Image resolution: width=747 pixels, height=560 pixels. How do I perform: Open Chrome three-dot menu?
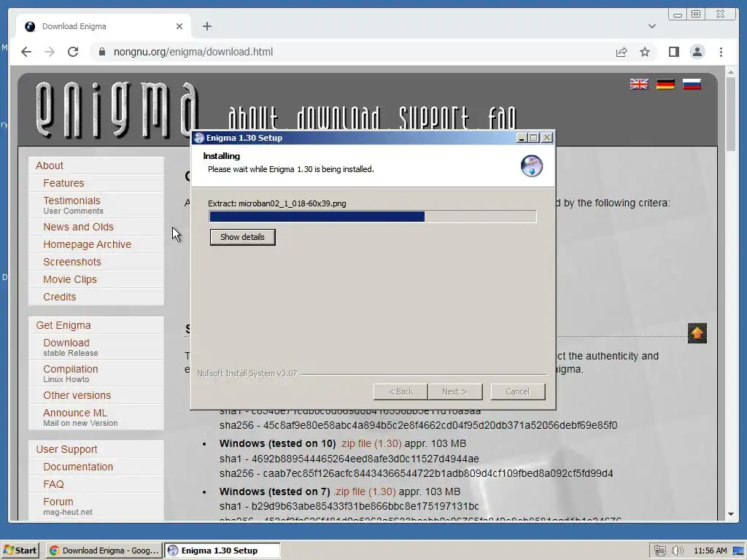[721, 52]
